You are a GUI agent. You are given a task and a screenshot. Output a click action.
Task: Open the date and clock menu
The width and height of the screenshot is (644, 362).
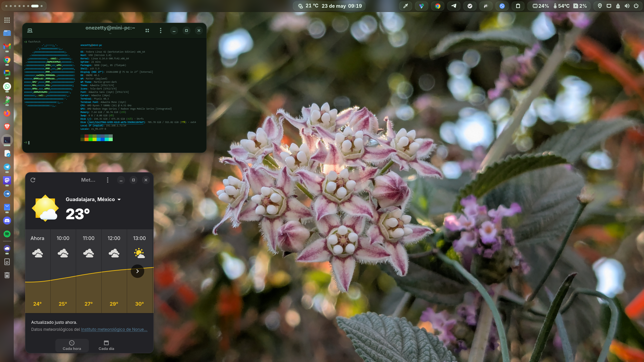[x=341, y=6]
